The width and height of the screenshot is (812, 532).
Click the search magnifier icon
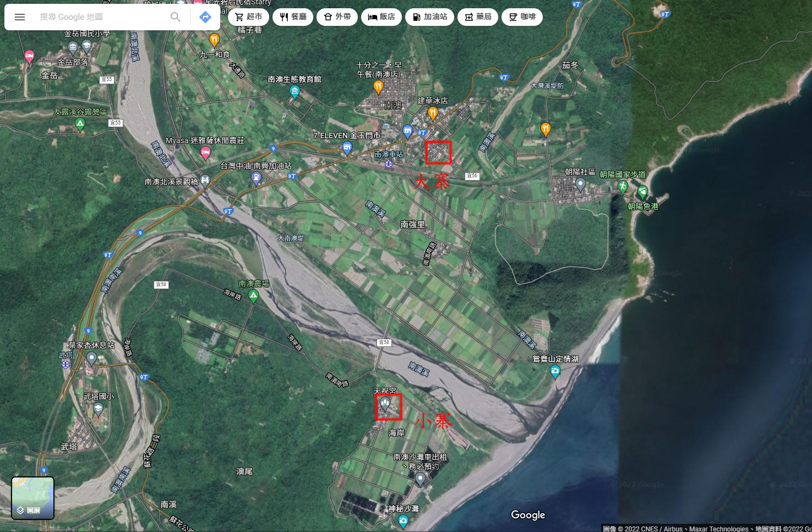(175, 17)
